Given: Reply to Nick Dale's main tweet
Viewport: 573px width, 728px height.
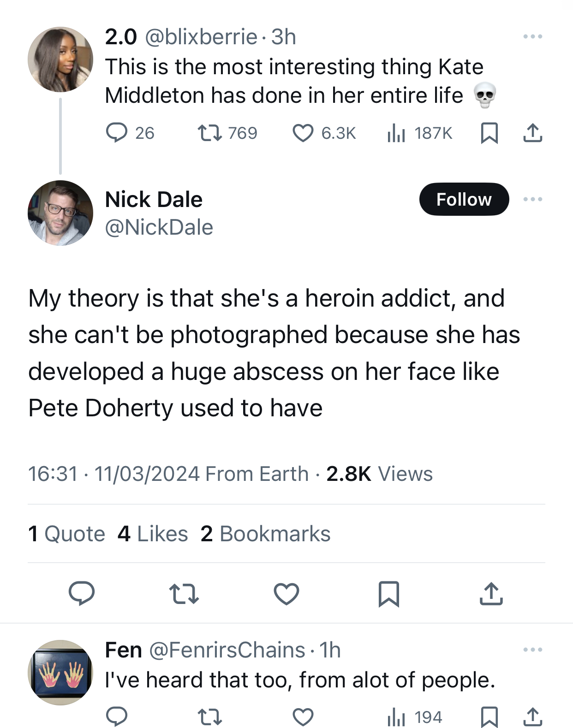Looking at the screenshot, I should click(82, 593).
